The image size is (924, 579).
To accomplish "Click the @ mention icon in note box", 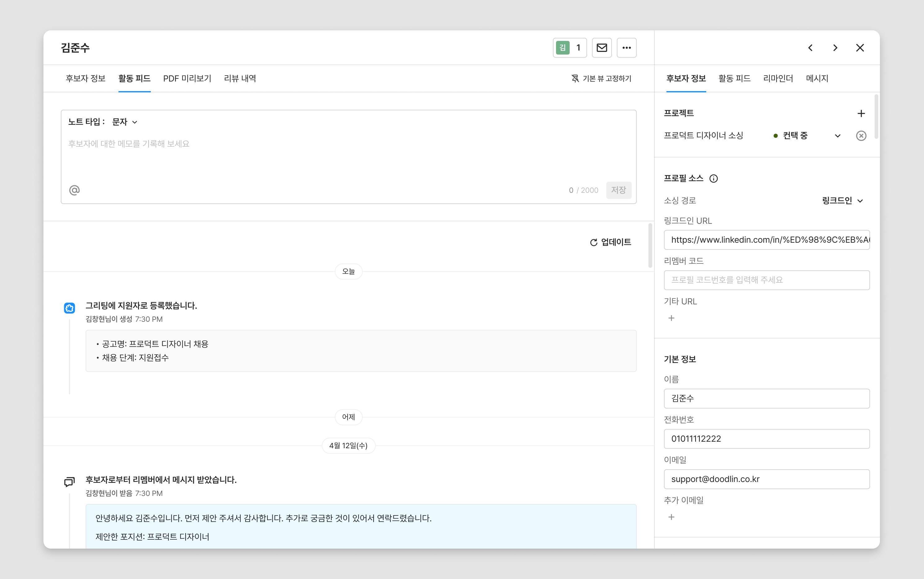I will coord(74,190).
